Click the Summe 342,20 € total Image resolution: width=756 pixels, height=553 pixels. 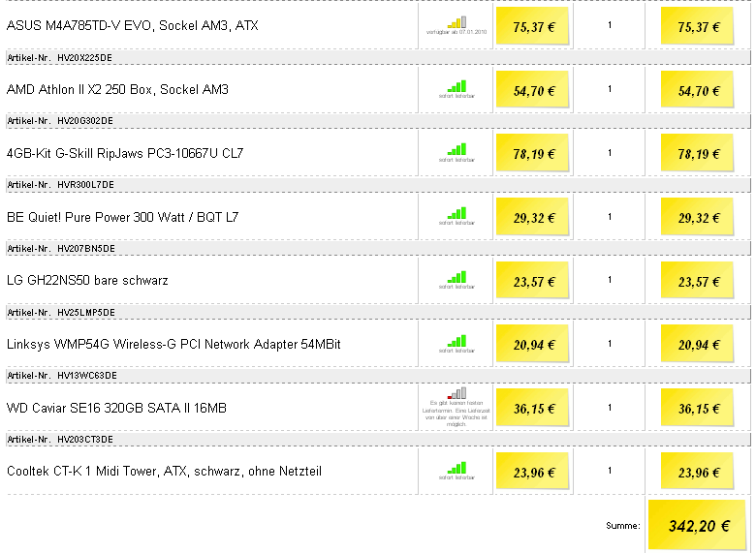pyautogui.click(x=697, y=525)
